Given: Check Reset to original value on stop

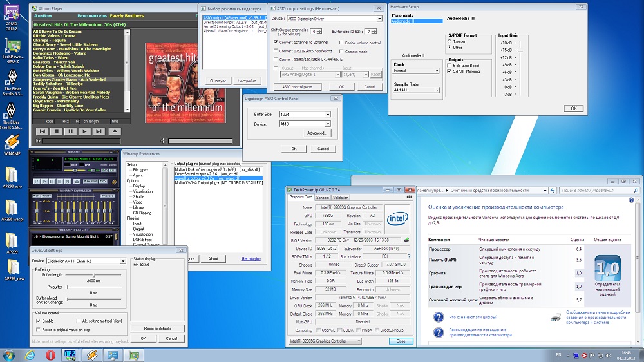Looking at the screenshot, I should coord(37,329).
